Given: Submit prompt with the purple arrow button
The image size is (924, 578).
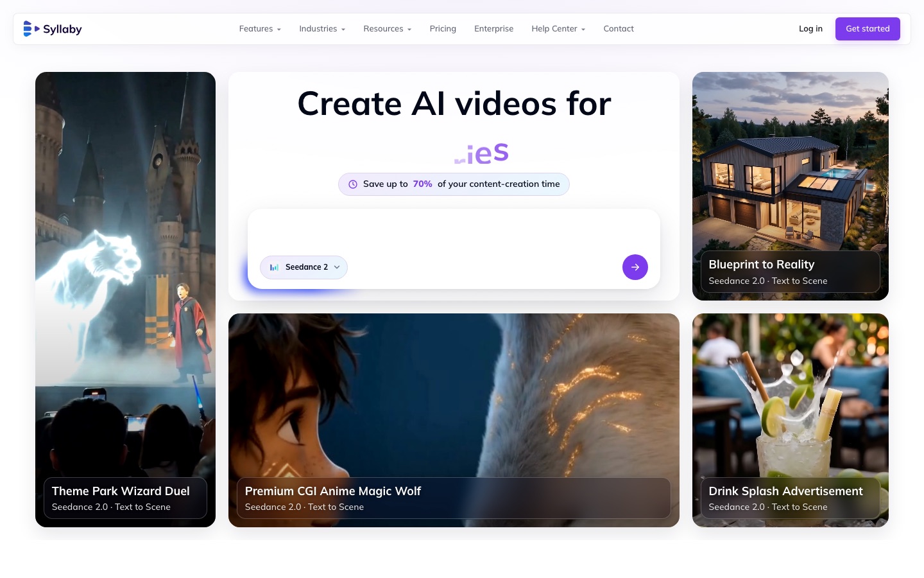Looking at the screenshot, I should [x=635, y=267].
